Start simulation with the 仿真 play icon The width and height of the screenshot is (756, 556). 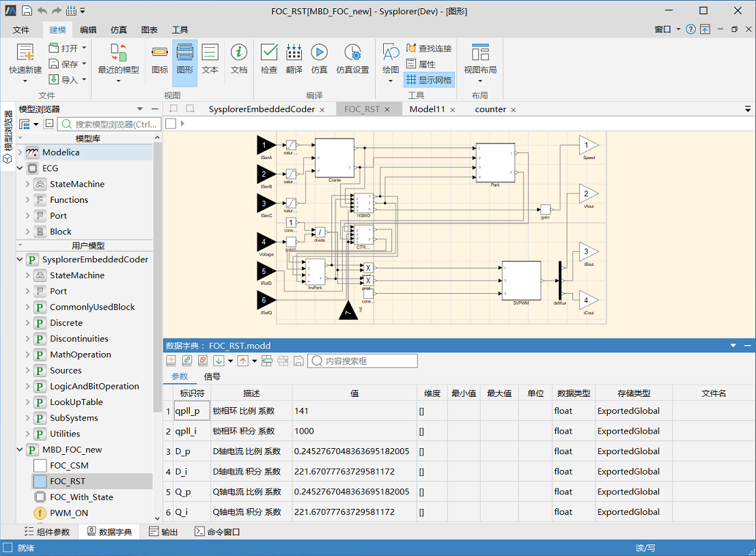point(319,53)
